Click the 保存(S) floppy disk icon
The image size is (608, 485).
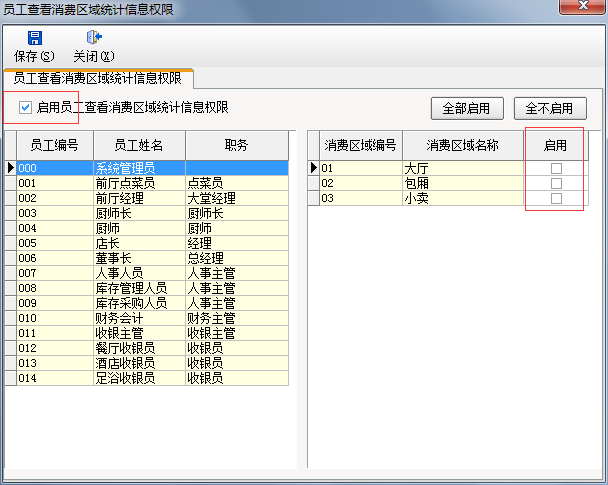pyautogui.click(x=35, y=38)
